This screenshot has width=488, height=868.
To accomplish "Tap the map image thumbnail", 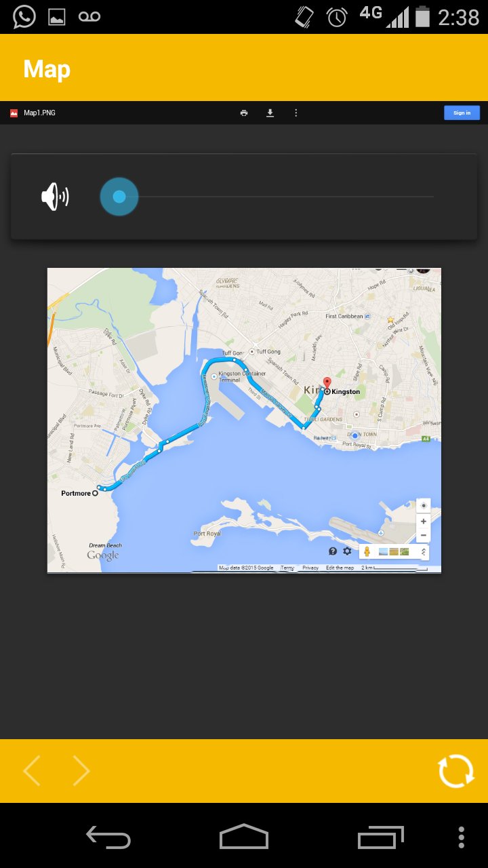I will [244, 420].
